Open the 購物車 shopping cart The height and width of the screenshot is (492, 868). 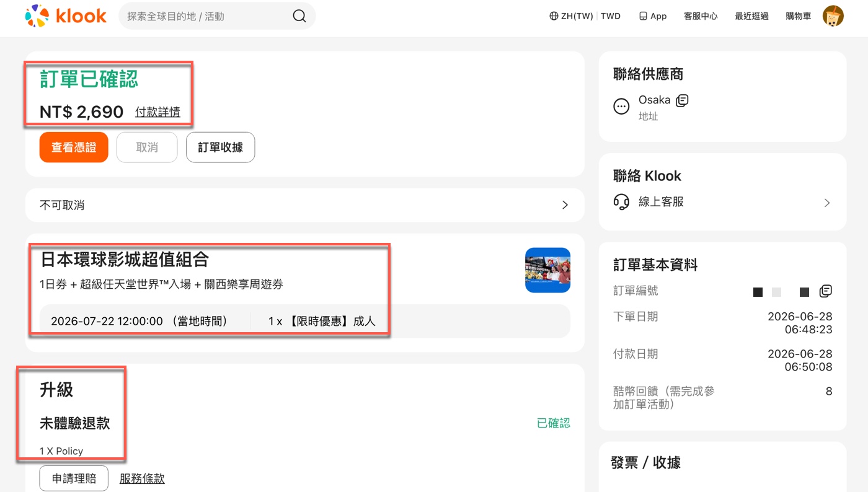(x=798, y=16)
